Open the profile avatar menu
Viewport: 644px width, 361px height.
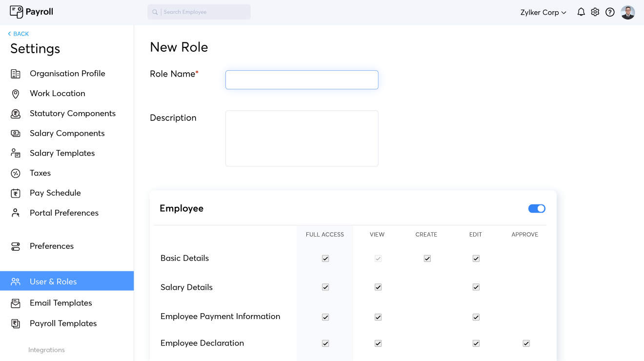point(628,12)
